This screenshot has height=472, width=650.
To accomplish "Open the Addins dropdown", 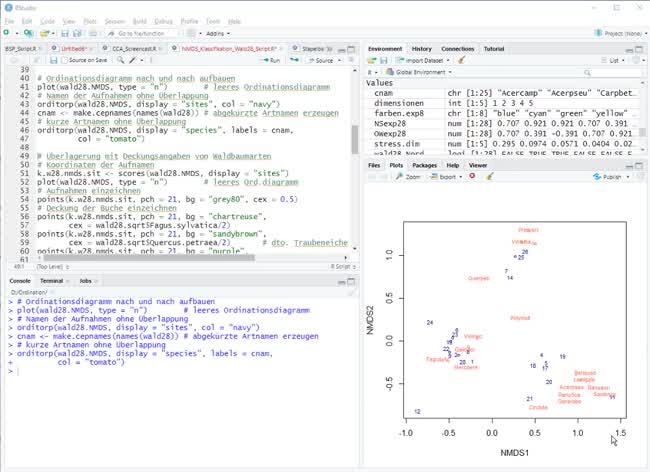I will coord(218,34).
